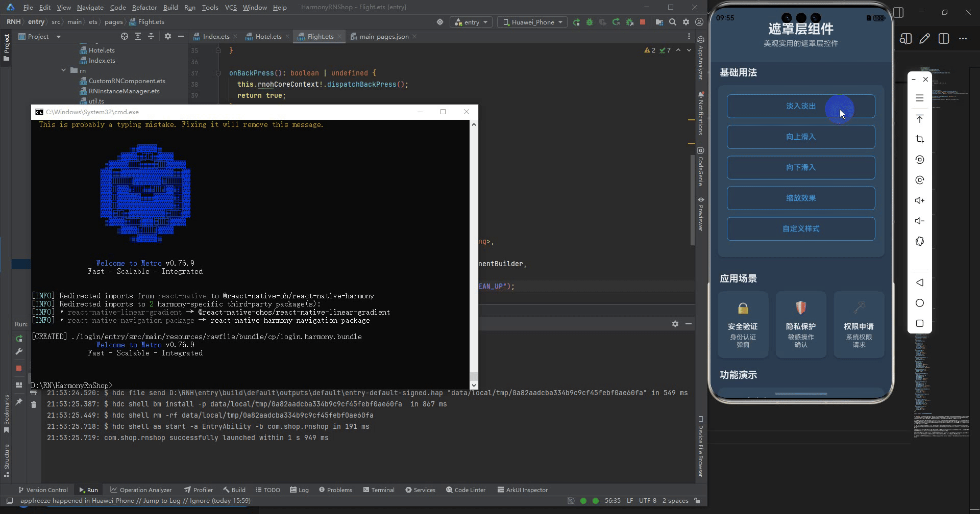
Task: Clear Run output with trash icon
Action: point(34,404)
